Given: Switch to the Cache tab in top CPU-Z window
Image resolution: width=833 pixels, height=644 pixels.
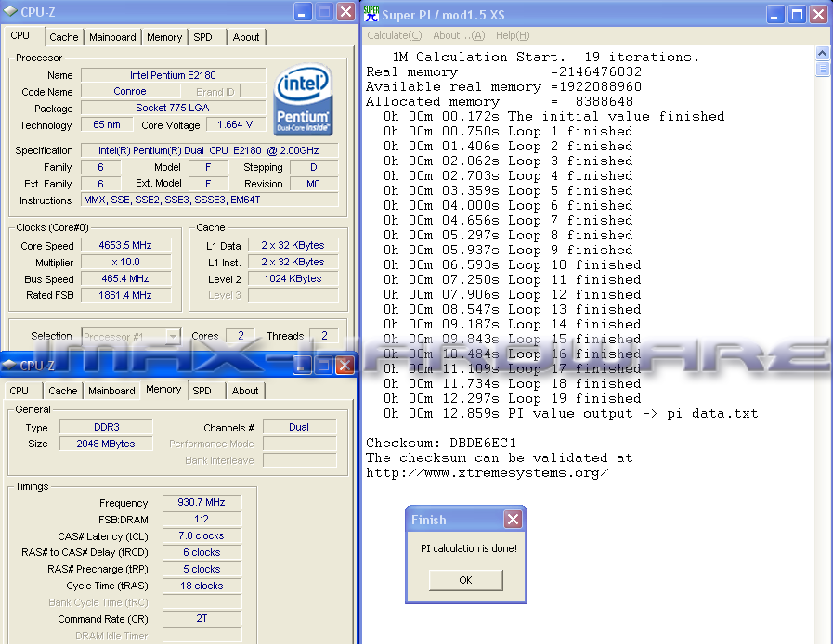Looking at the screenshot, I should pos(64,37).
